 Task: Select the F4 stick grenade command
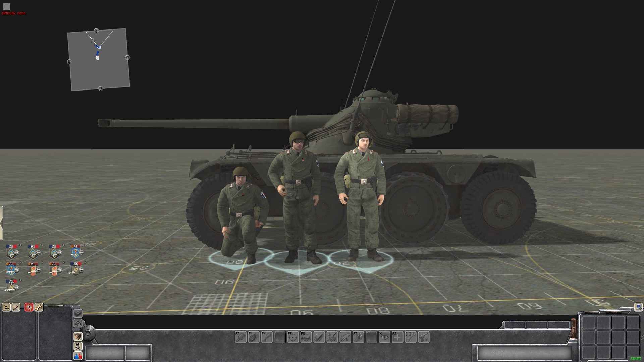pyautogui.click(x=267, y=337)
